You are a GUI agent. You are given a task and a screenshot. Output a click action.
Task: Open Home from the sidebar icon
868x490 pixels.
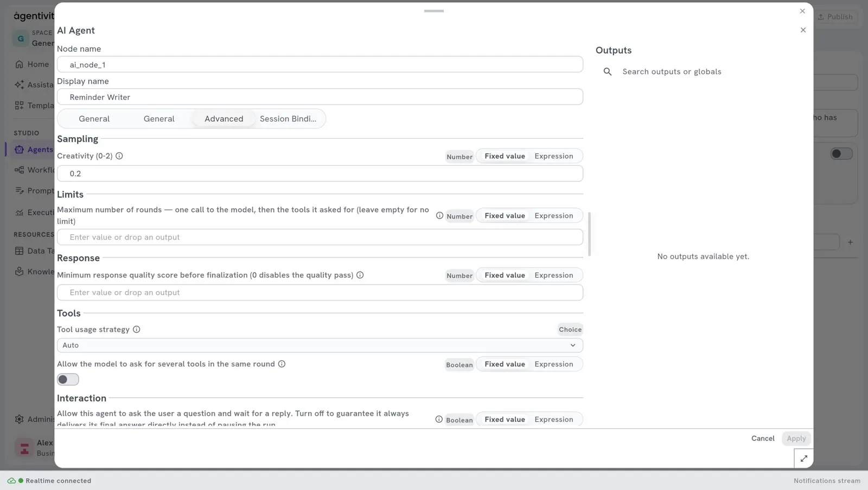click(20, 65)
